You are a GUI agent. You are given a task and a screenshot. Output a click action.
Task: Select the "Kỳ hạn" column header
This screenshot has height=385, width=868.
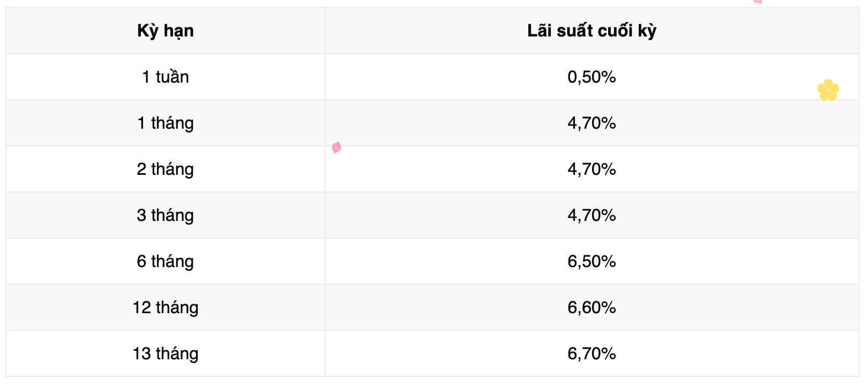pyautogui.click(x=165, y=31)
